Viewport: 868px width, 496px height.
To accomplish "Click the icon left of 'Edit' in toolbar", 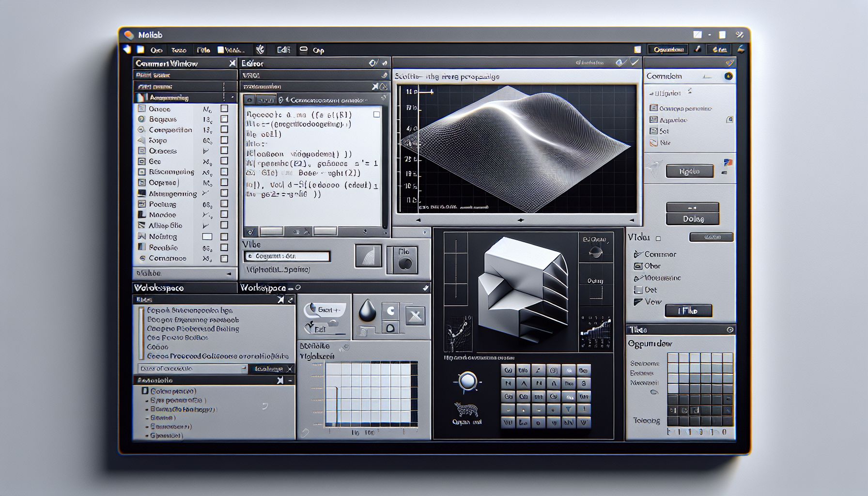I will tap(261, 49).
